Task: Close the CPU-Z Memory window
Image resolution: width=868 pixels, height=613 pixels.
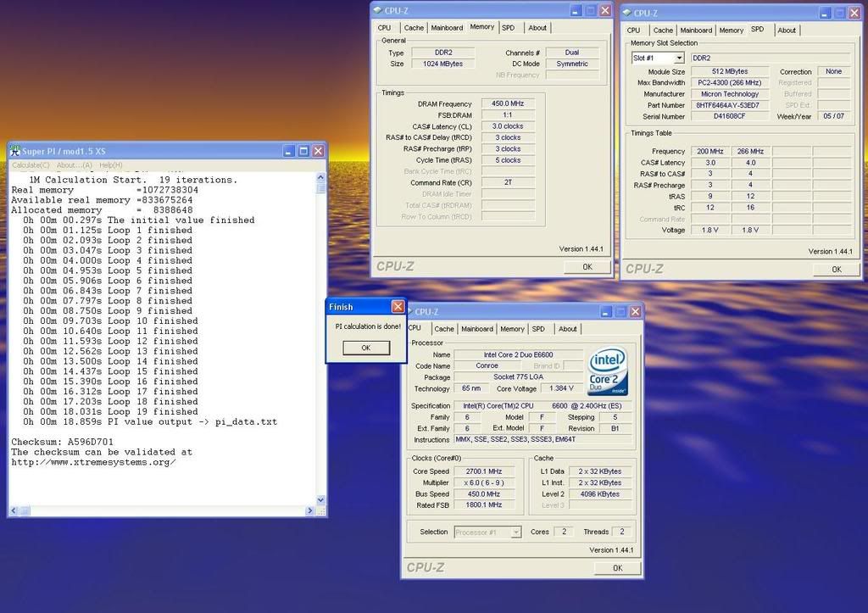Action: coord(604,10)
